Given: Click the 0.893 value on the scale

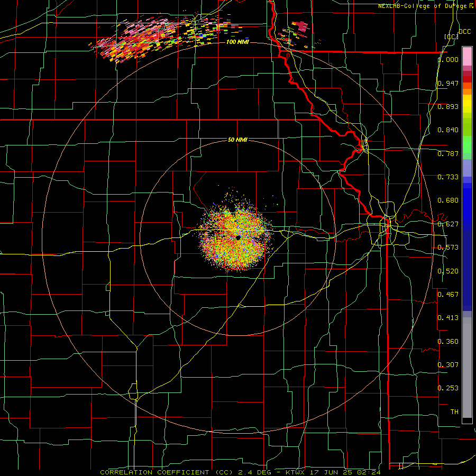Looking at the screenshot, I should click(x=448, y=106).
